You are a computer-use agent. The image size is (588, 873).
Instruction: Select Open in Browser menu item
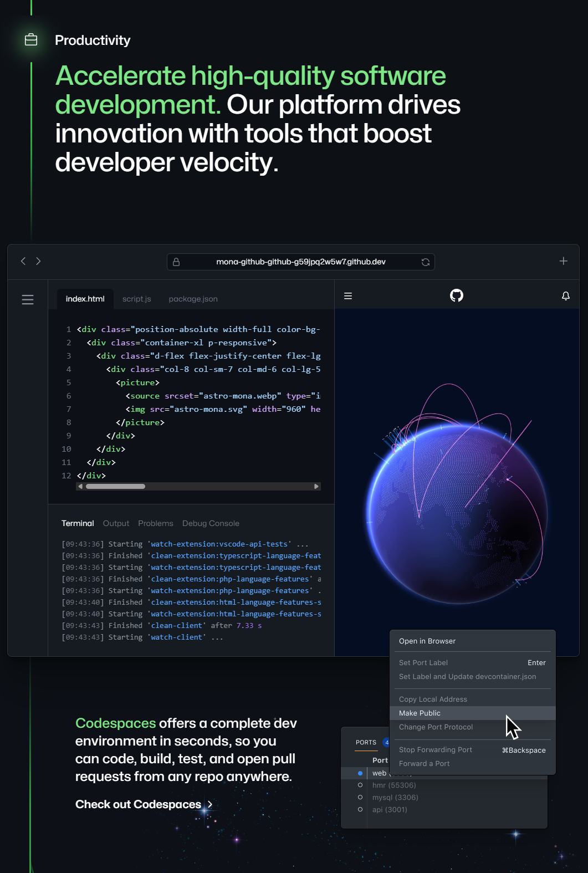(427, 641)
